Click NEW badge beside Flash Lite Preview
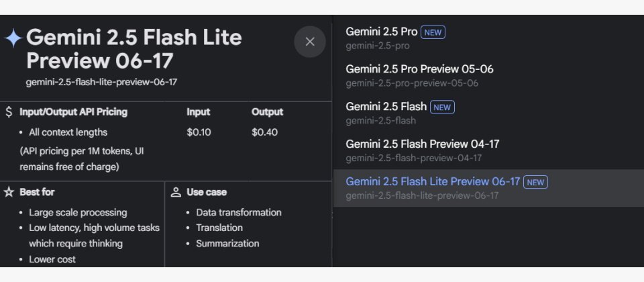Screen dimensions: 644x282 [x=535, y=182]
